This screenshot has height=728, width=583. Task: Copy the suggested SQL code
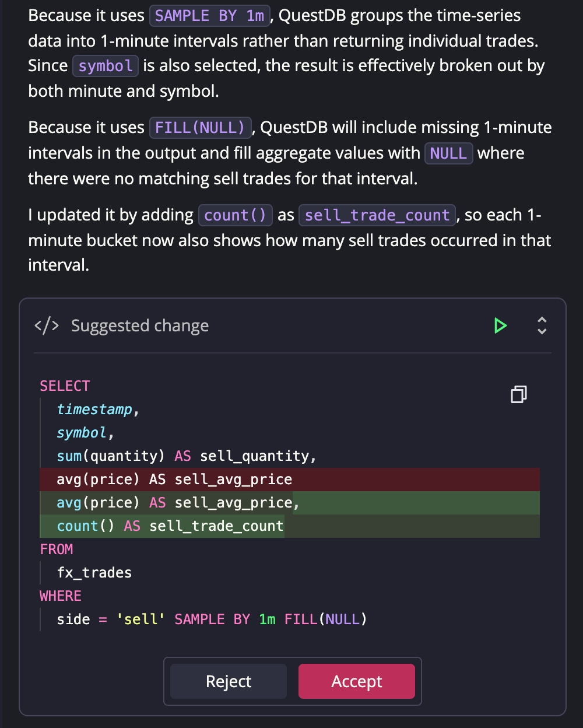point(518,394)
